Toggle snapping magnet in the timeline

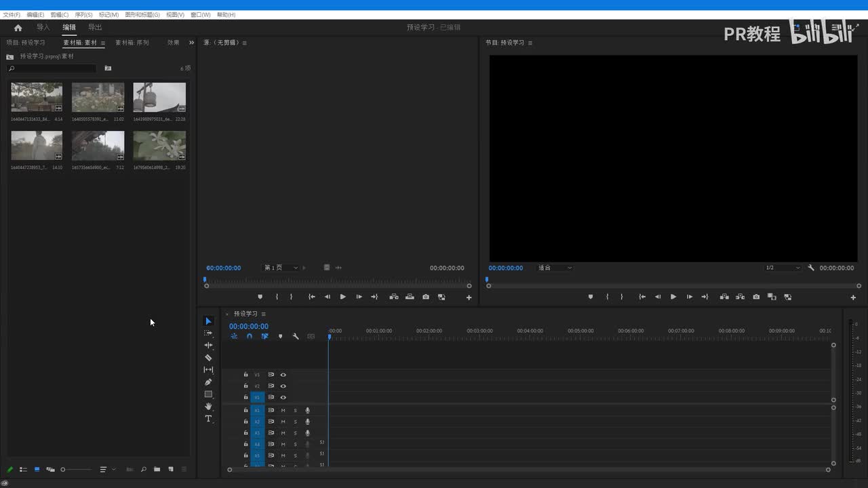250,336
